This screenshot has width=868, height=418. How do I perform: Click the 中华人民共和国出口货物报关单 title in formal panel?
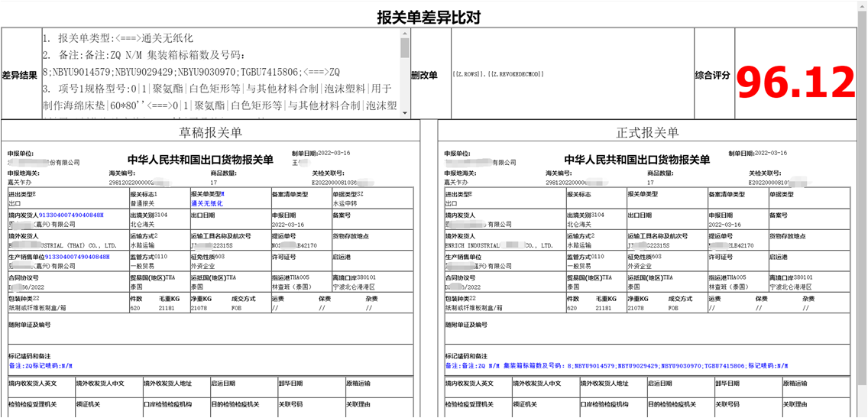click(x=637, y=160)
